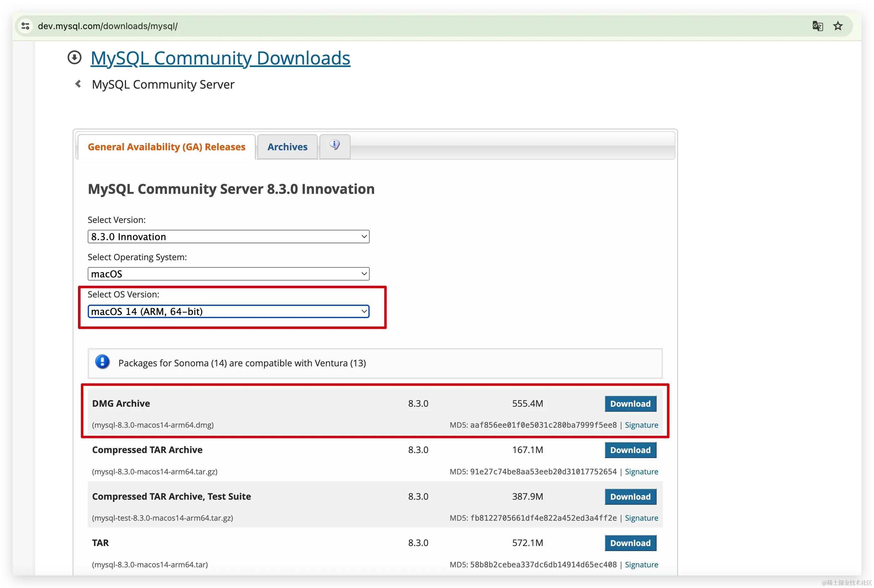Click the TAR row title text
Image resolution: width=874 pixels, height=588 pixels.
(100, 543)
